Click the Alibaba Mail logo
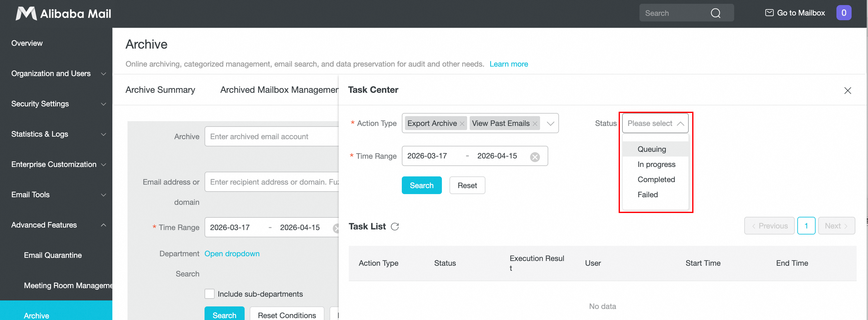 63,14
